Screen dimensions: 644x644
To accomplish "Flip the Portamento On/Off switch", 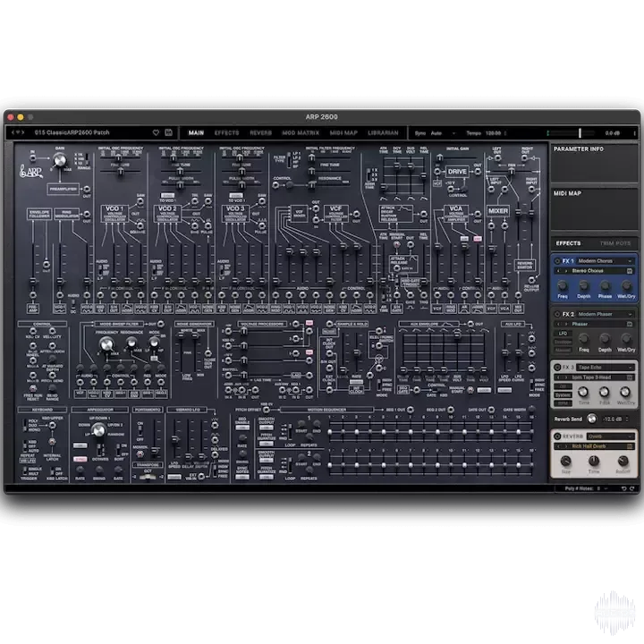I will [x=140, y=431].
